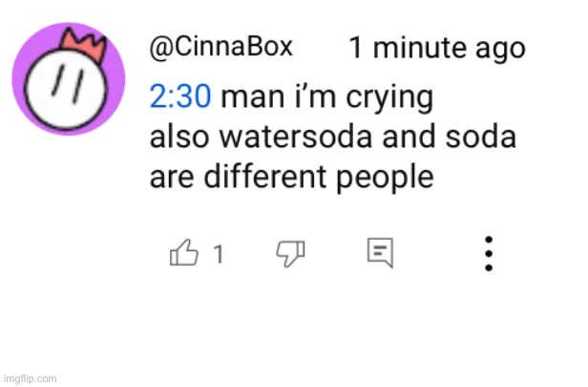
Task: Click the word "are" on the last line
Action: [173, 178]
